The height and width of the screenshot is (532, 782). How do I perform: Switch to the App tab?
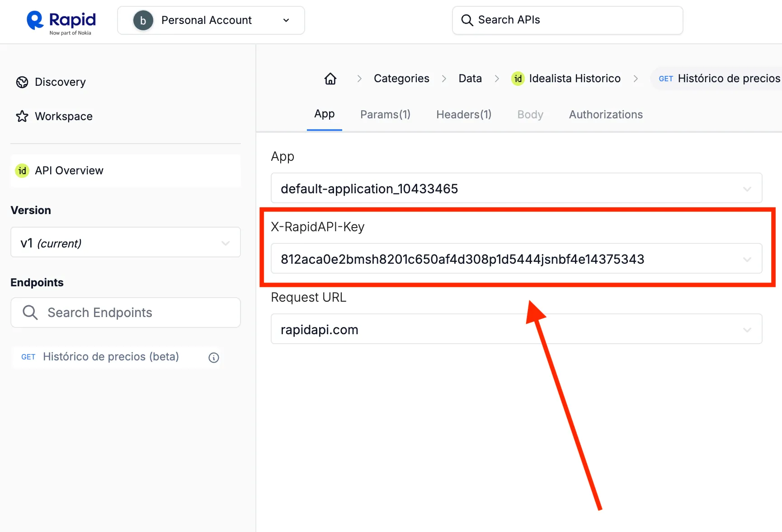(325, 114)
